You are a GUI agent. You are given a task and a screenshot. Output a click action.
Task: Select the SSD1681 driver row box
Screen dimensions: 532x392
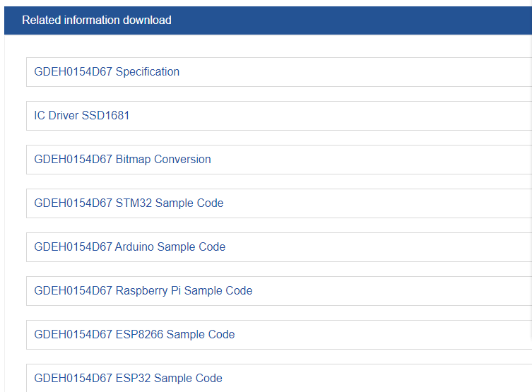(x=279, y=116)
